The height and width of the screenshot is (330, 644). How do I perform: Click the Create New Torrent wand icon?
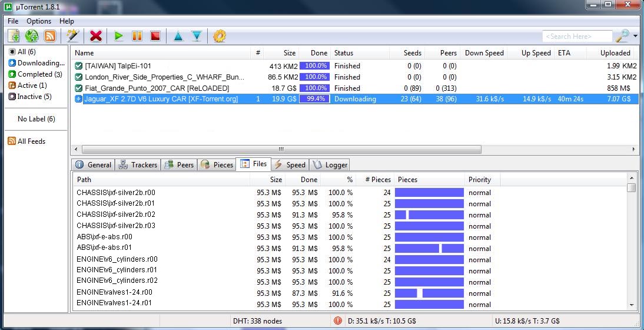[72, 36]
